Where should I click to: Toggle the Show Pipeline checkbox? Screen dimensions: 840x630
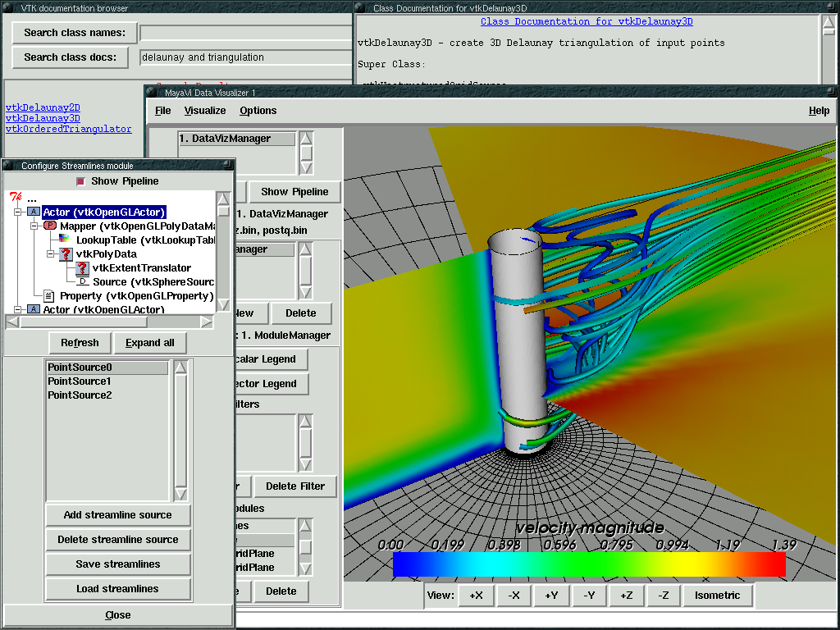(x=80, y=181)
